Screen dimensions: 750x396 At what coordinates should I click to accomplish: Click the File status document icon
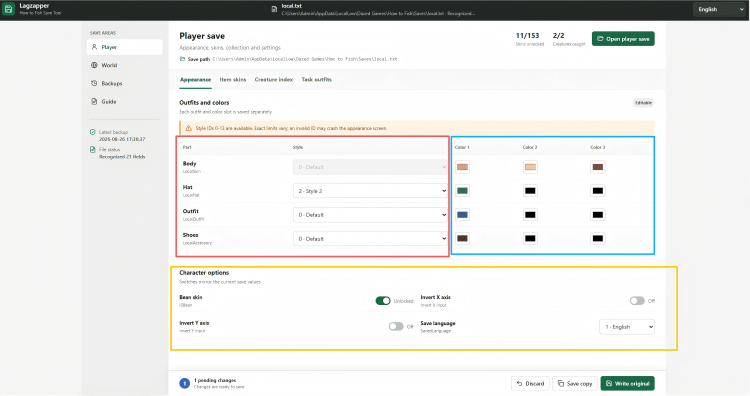(93, 150)
